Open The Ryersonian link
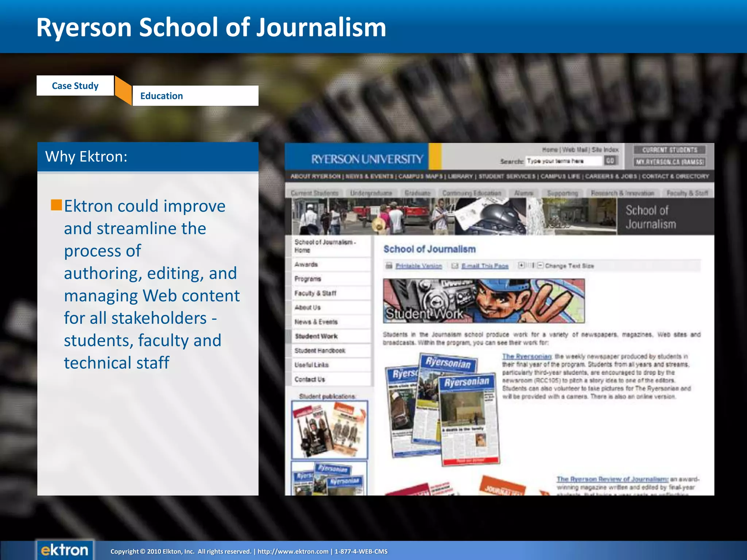Screen dimensions: 747x560 pyautogui.click(x=527, y=356)
